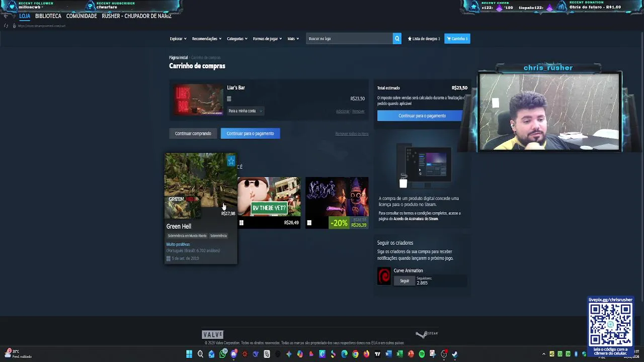Launch Google Chrome from taskbar

(x=355, y=354)
